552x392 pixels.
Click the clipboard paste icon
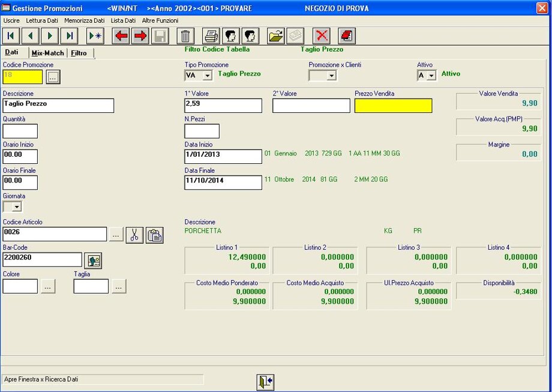(154, 235)
